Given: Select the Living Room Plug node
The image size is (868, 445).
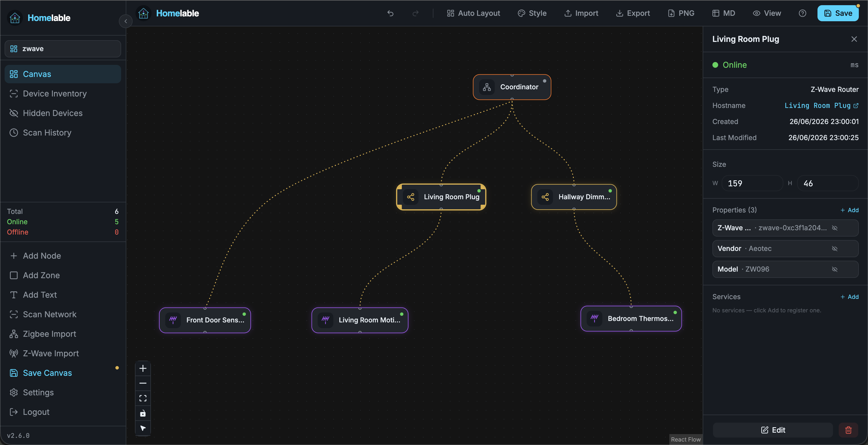Looking at the screenshot, I should (x=441, y=197).
